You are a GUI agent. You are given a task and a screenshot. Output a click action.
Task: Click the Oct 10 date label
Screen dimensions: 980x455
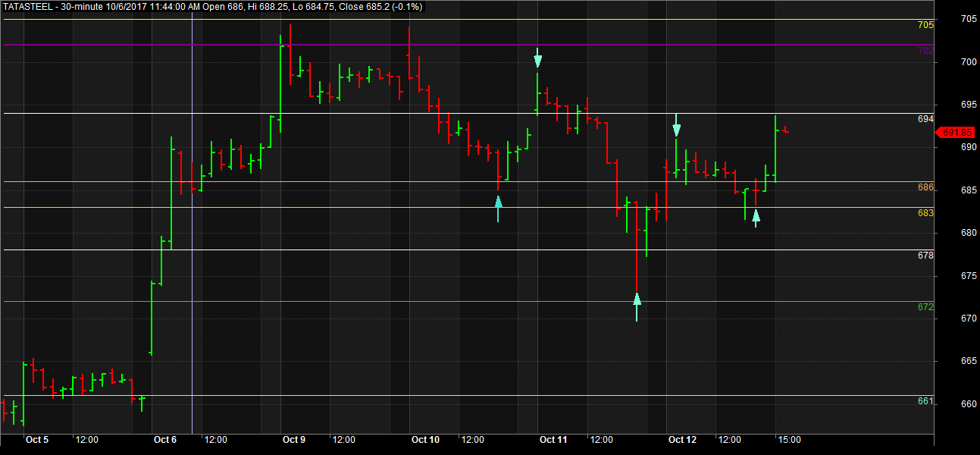[x=424, y=440]
